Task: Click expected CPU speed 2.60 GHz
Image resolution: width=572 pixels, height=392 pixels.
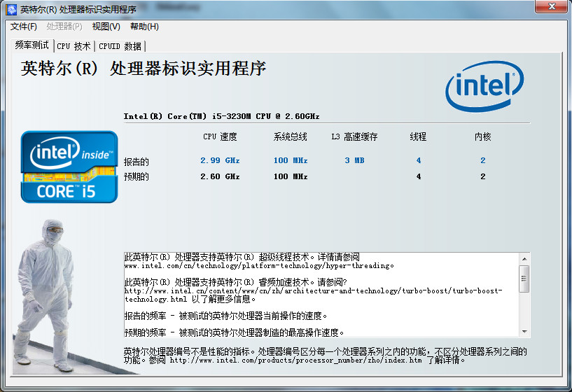Action: click(x=220, y=176)
